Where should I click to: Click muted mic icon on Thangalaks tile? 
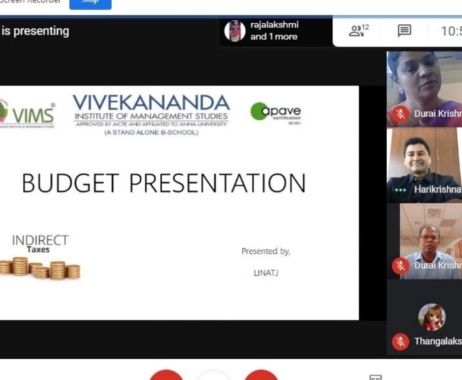click(x=401, y=342)
